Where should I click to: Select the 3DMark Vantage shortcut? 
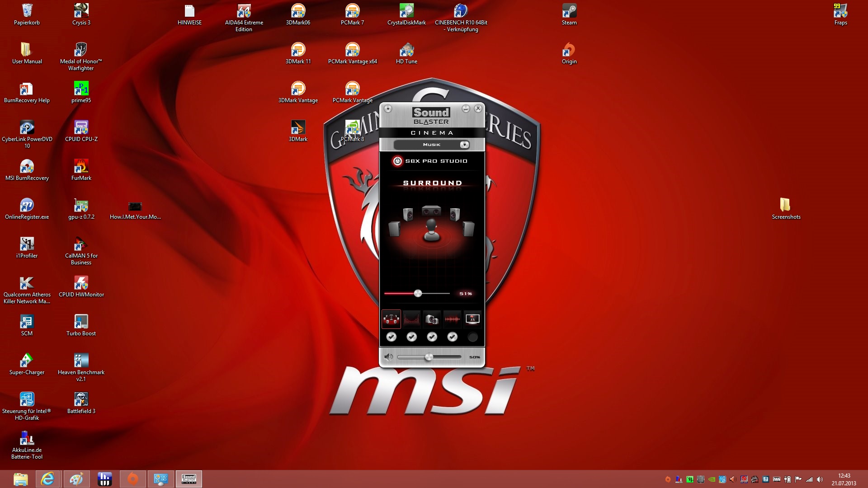click(298, 92)
